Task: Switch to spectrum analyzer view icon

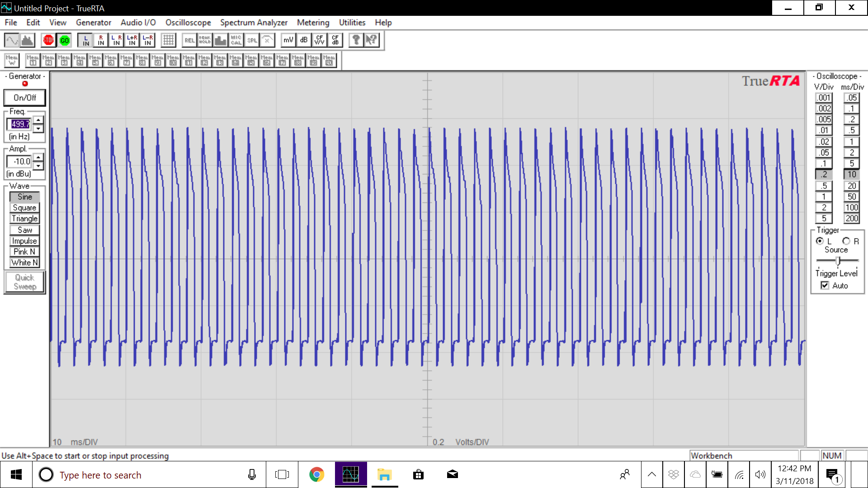Action: coord(28,40)
